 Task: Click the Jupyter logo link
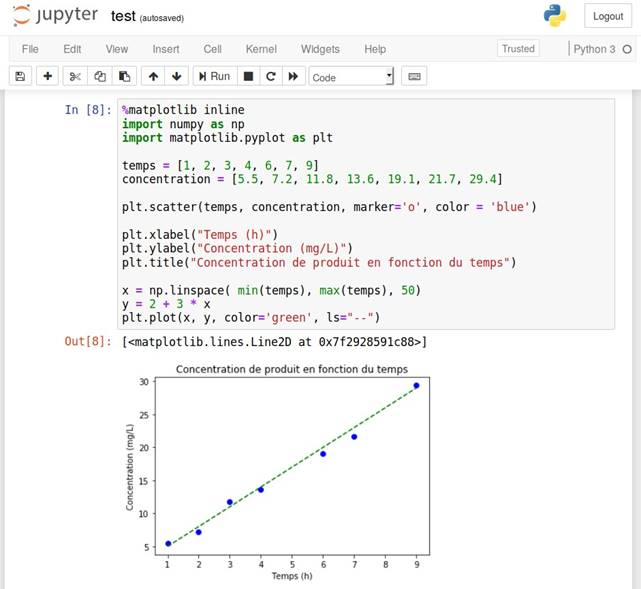tap(55, 17)
